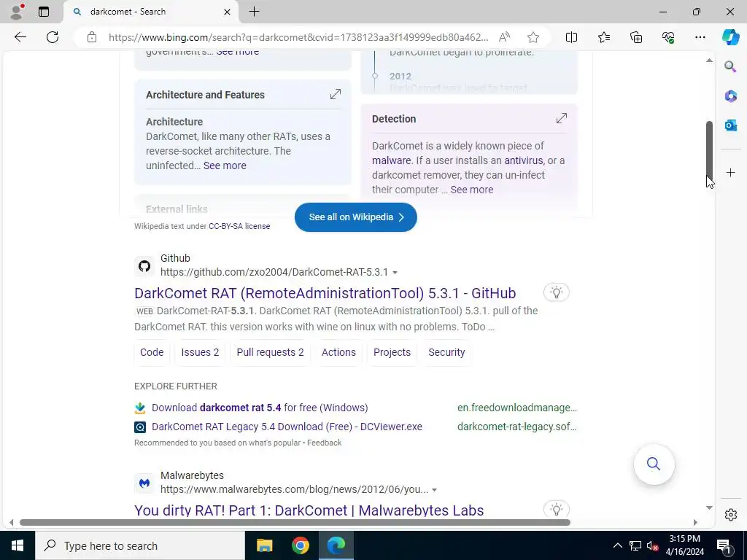View site information lock icon
This screenshot has height=560, width=747.
[x=92, y=37]
